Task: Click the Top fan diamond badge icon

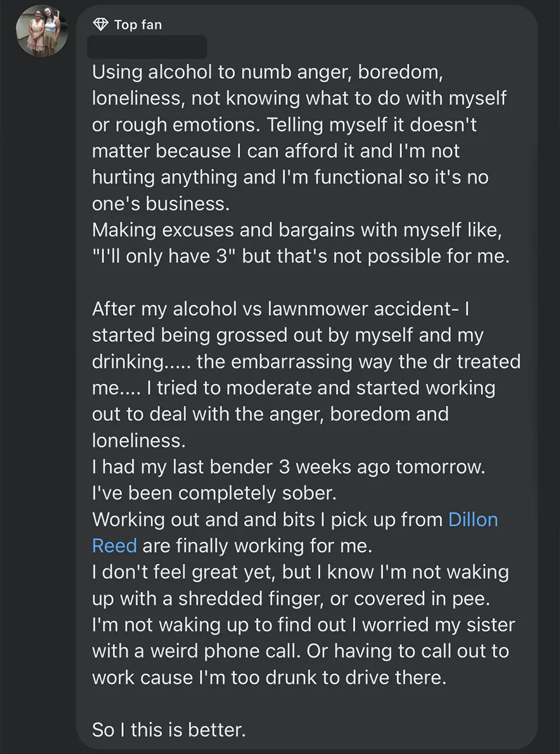Action: pyautogui.click(x=101, y=25)
